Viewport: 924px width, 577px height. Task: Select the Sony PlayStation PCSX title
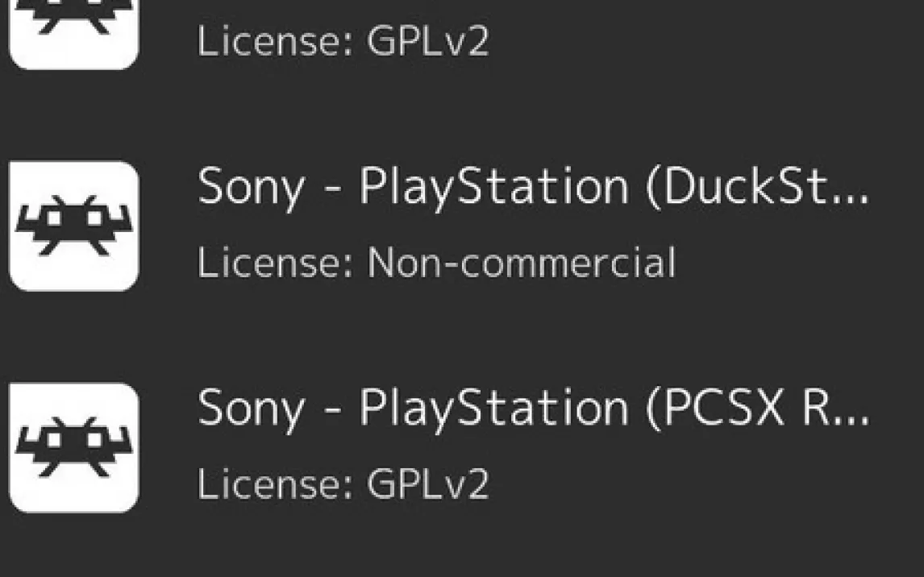coord(533,409)
